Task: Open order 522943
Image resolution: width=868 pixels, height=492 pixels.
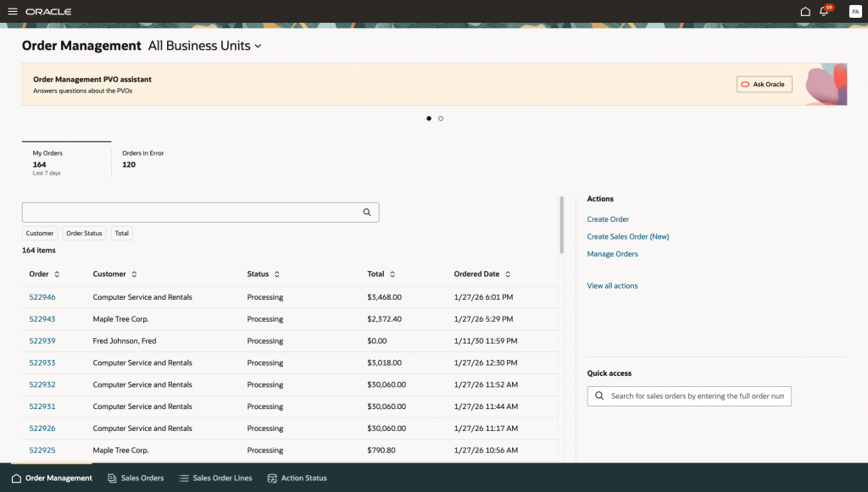Action: pyautogui.click(x=42, y=319)
